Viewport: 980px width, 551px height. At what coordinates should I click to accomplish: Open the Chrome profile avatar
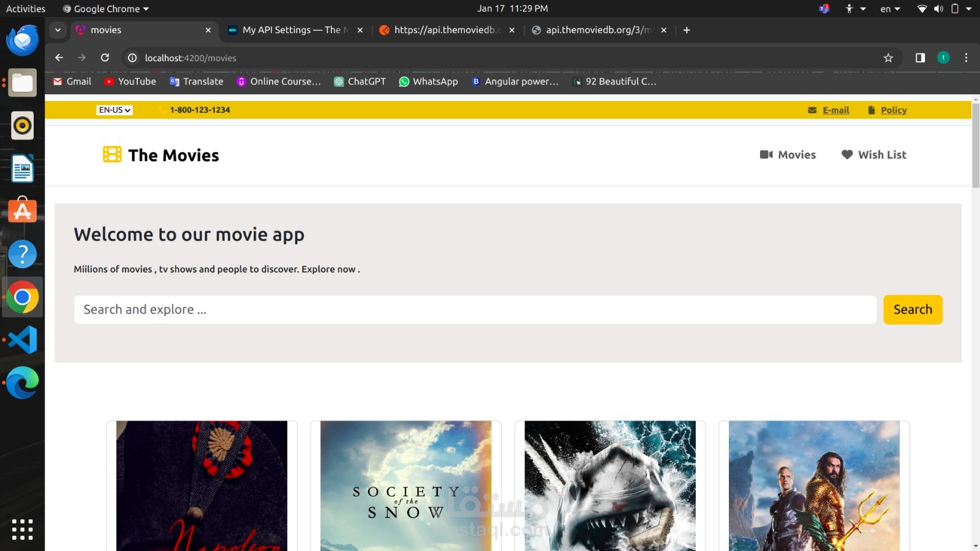tap(943, 58)
